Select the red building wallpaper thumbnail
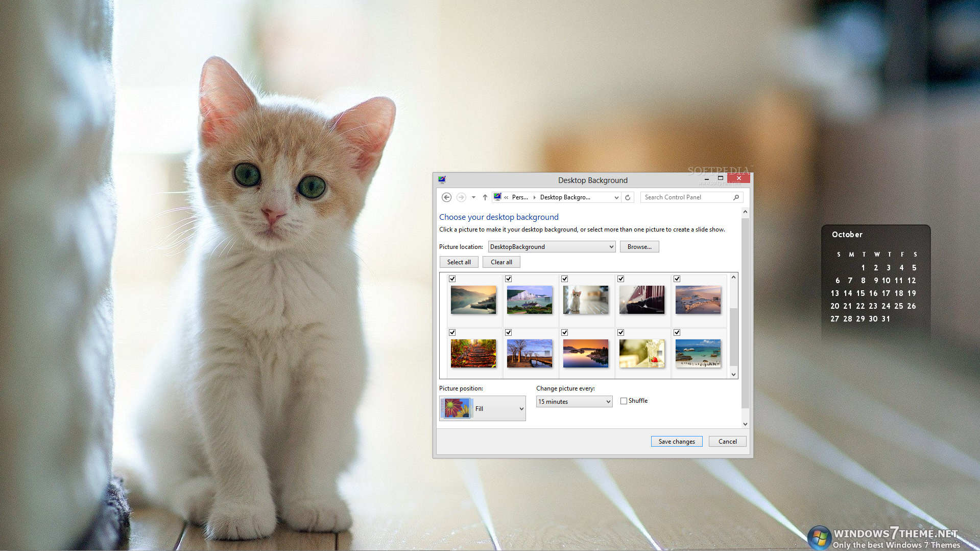980x551 pixels. tap(642, 300)
